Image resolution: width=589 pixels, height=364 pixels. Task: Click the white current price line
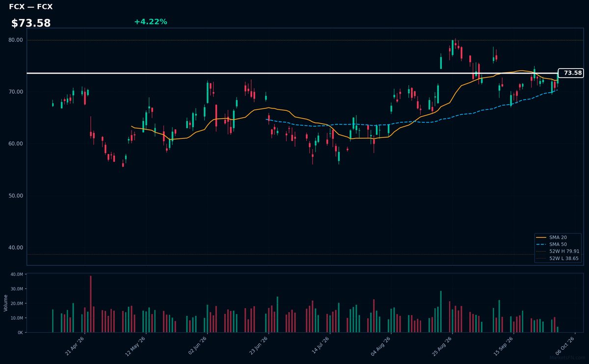coord(293,73)
